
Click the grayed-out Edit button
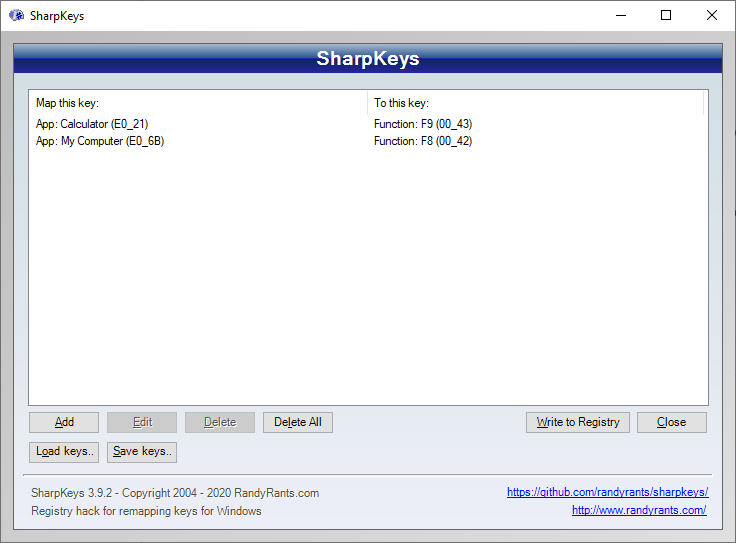142,422
